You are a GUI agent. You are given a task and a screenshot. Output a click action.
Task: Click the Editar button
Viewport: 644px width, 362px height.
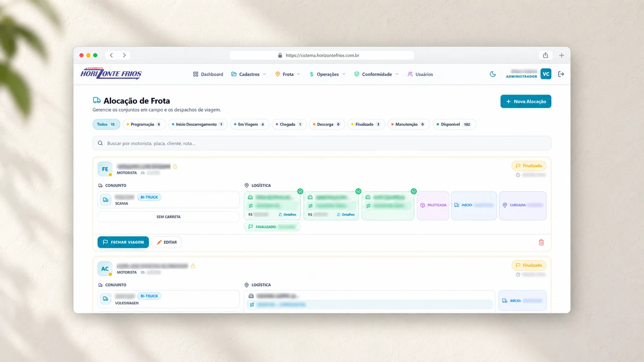click(x=167, y=242)
